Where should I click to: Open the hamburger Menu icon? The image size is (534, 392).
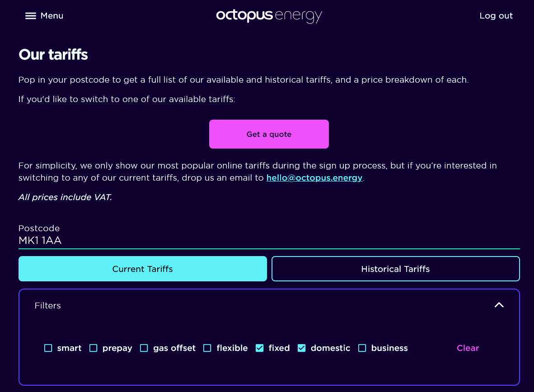pos(31,16)
